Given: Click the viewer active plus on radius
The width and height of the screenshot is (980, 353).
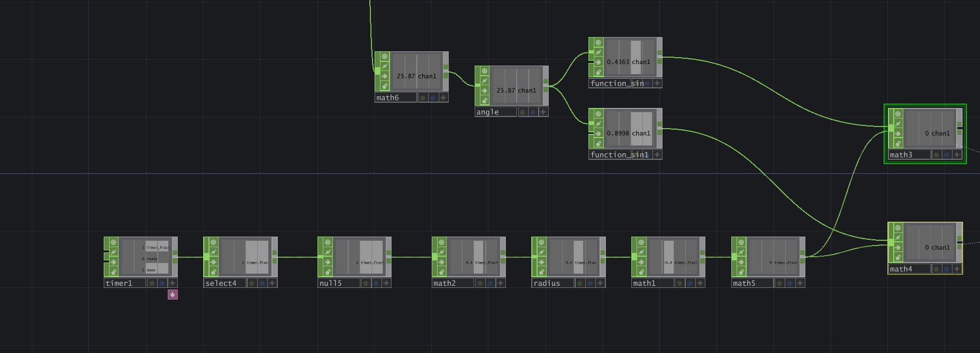Looking at the screenshot, I should point(600,283).
